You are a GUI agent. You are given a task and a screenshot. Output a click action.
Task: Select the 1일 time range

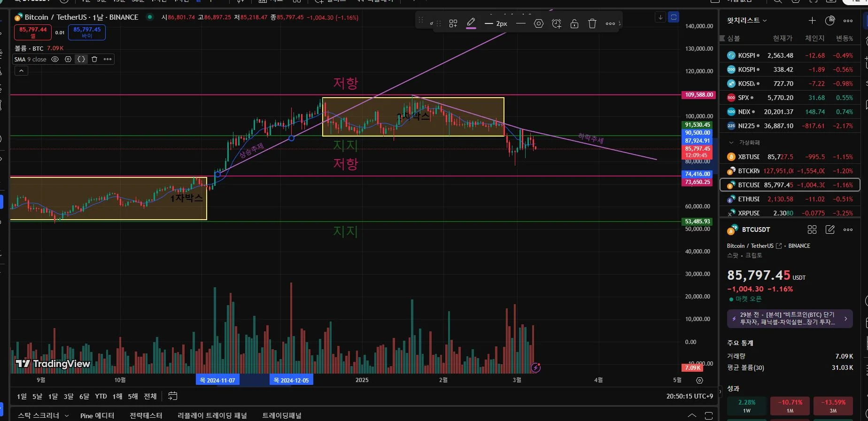(x=22, y=397)
